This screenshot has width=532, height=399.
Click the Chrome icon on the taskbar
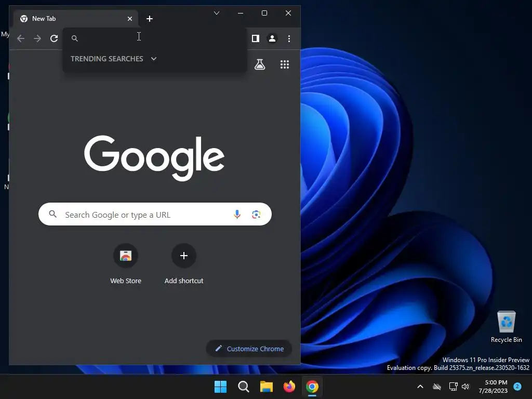tap(312, 387)
